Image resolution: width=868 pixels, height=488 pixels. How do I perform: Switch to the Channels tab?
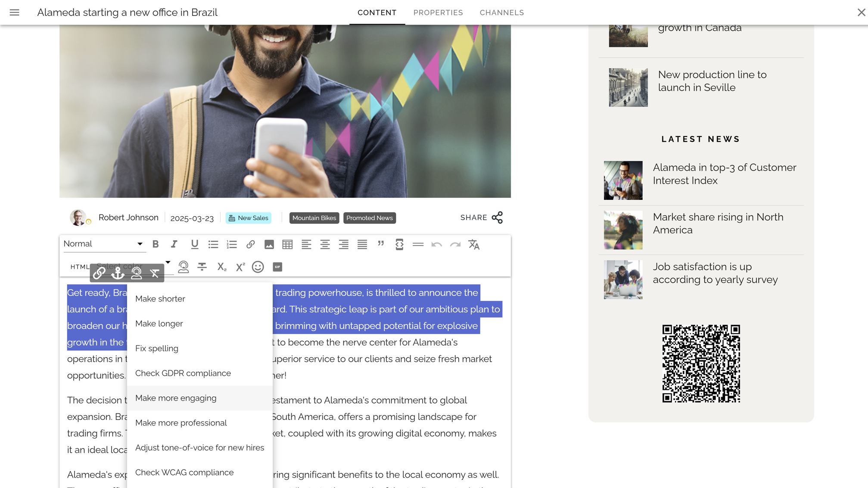coord(502,12)
